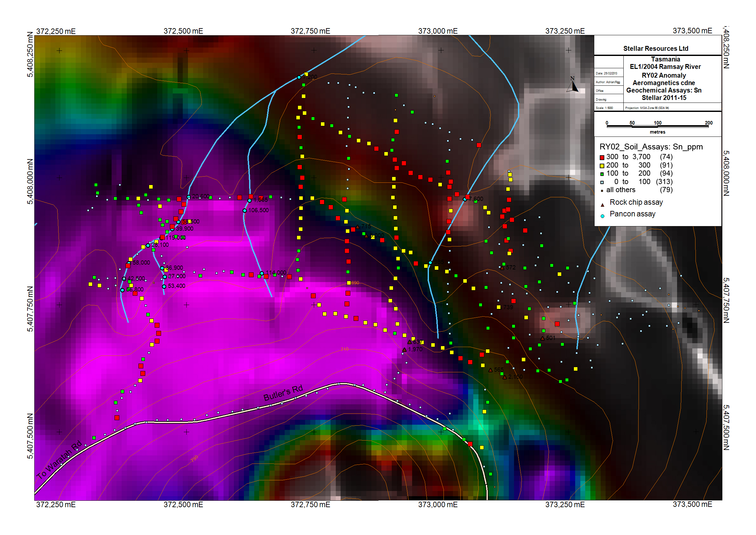Click the Butler's Rd road label

coord(283,393)
